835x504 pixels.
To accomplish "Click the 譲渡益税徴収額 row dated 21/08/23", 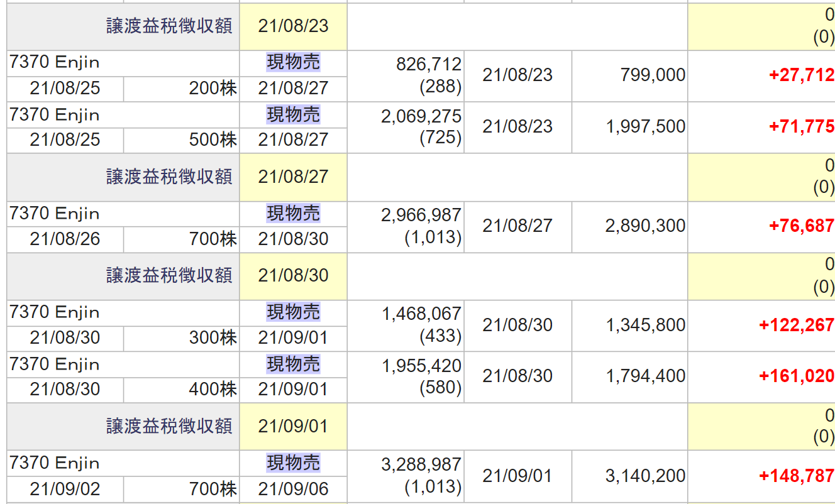I will [169, 26].
